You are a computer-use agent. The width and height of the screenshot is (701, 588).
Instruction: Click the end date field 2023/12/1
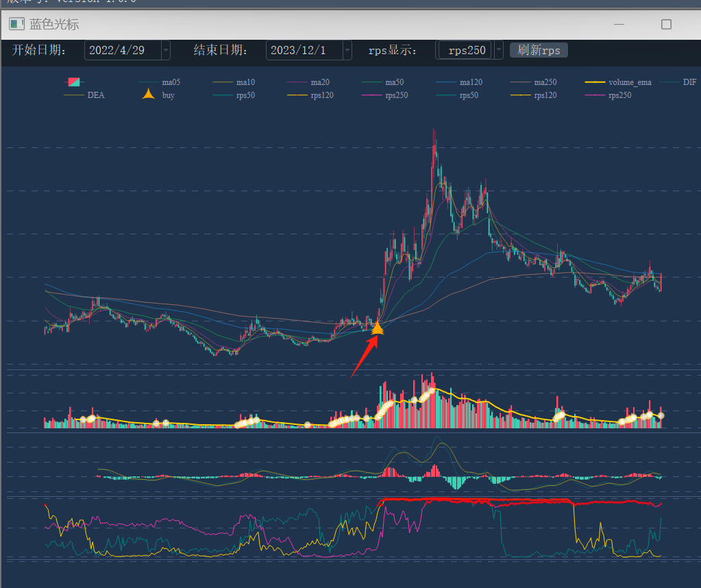pyautogui.click(x=304, y=50)
